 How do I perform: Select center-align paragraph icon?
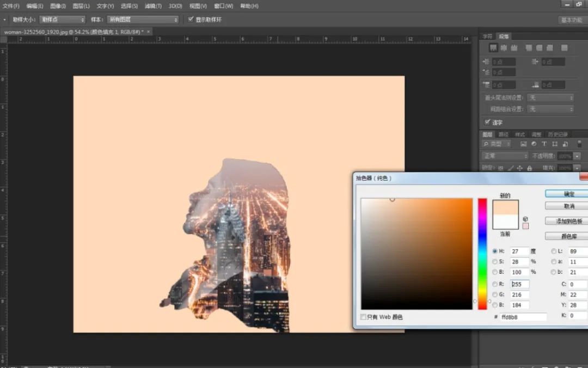tap(504, 48)
